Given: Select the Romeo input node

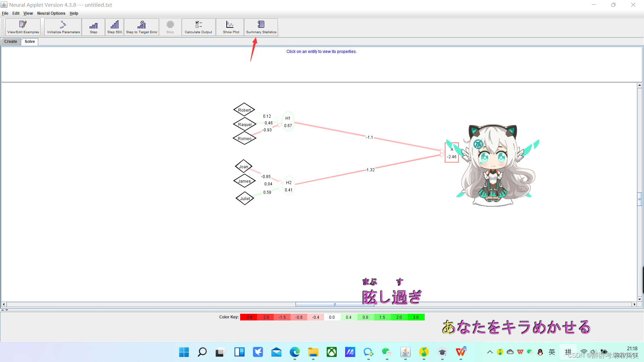Looking at the screenshot, I should 245,138.
